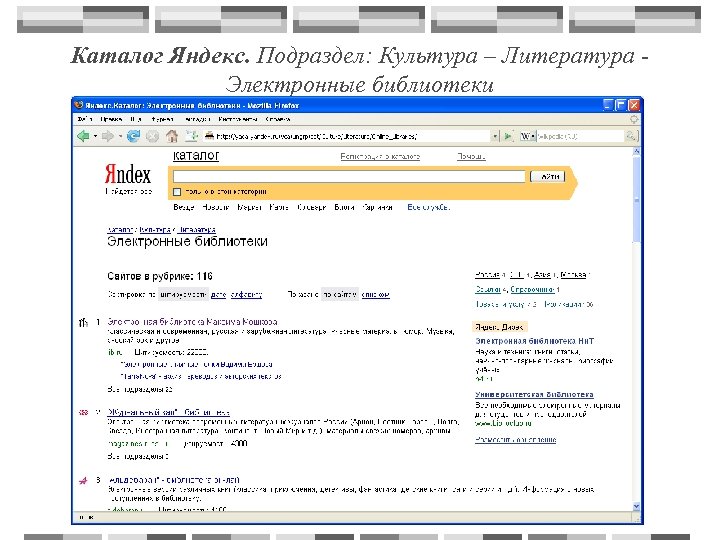Expand the address bar URL history dropdown
Screen dimensions: 720x540
[495, 136]
